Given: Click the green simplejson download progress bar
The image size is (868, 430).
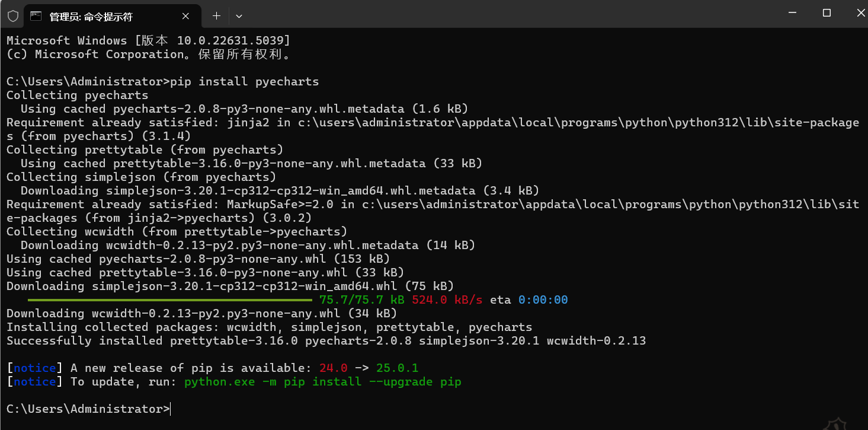Looking at the screenshot, I should point(169,300).
